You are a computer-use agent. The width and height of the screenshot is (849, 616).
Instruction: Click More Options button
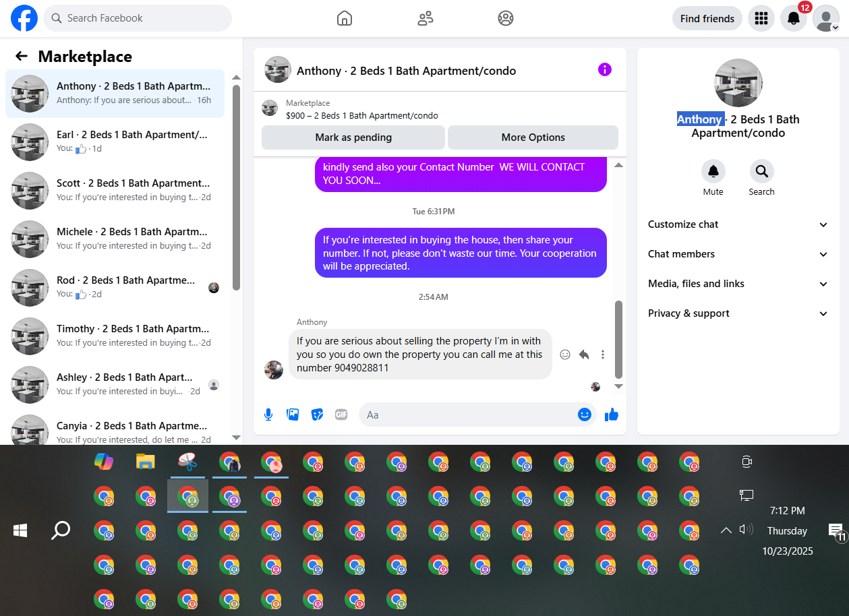pyautogui.click(x=533, y=137)
